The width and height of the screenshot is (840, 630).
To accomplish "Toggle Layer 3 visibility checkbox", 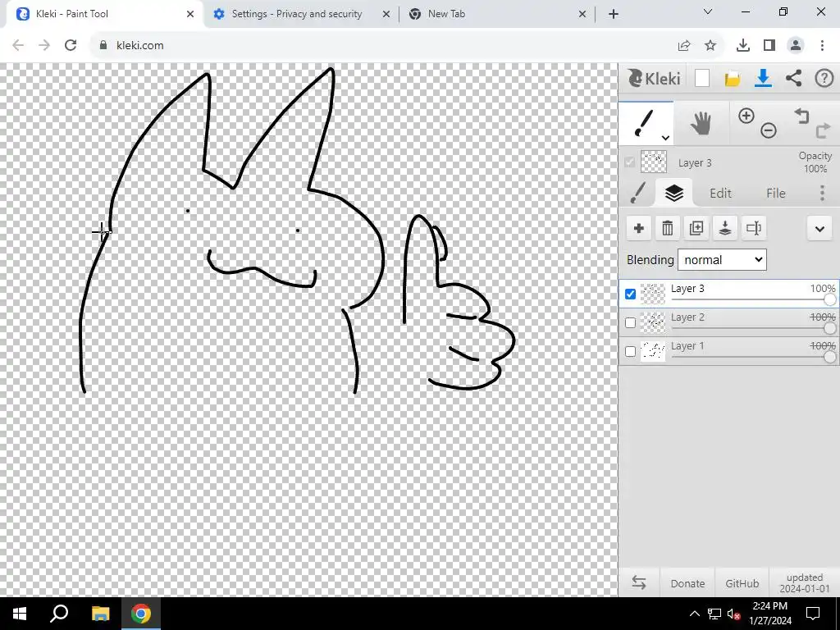I will tap(631, 294).
